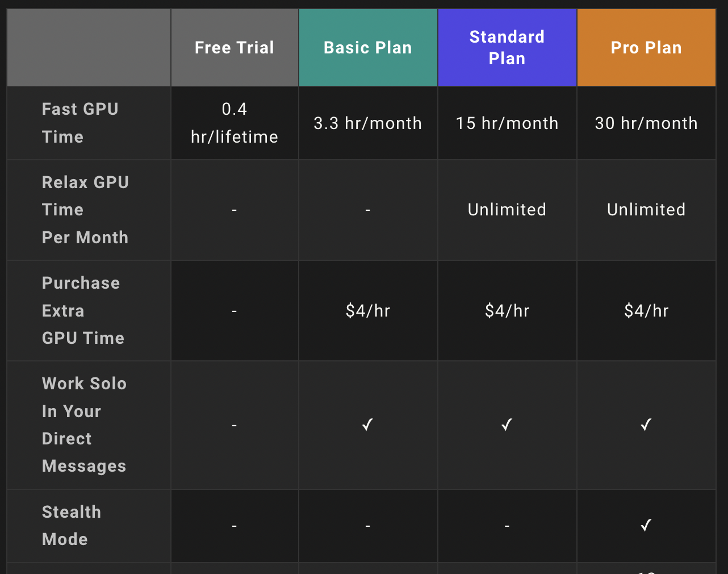This screenshot has height=574, width=728.
Task: Select the Free Trial column header
Action: coord(235,48)
